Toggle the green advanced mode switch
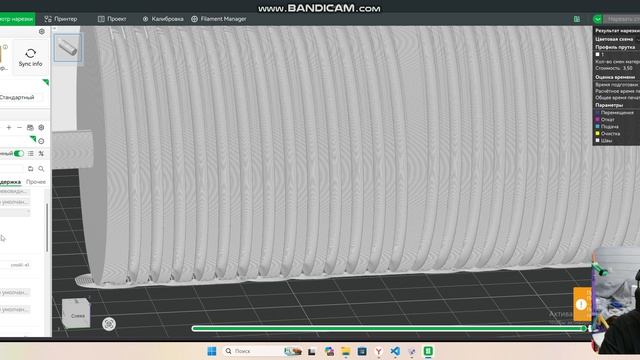 point(19,153)
